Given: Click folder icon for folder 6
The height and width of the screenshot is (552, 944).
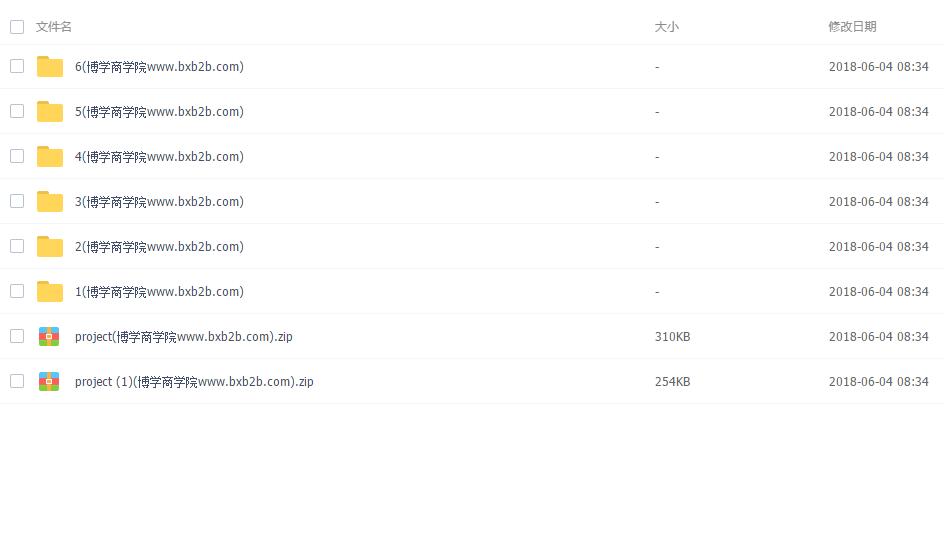Looking at the screenshot, I should tap(49, 67).
